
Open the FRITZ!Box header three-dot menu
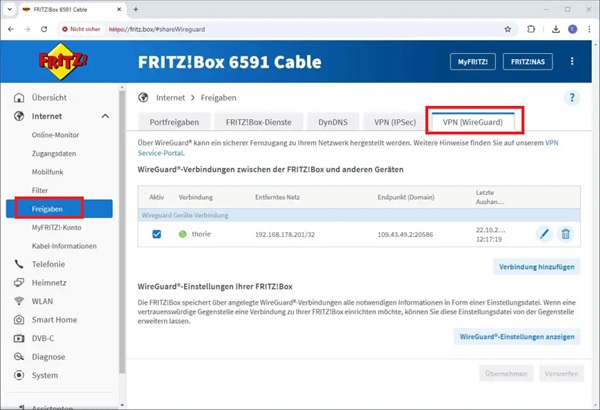point(572,61)
